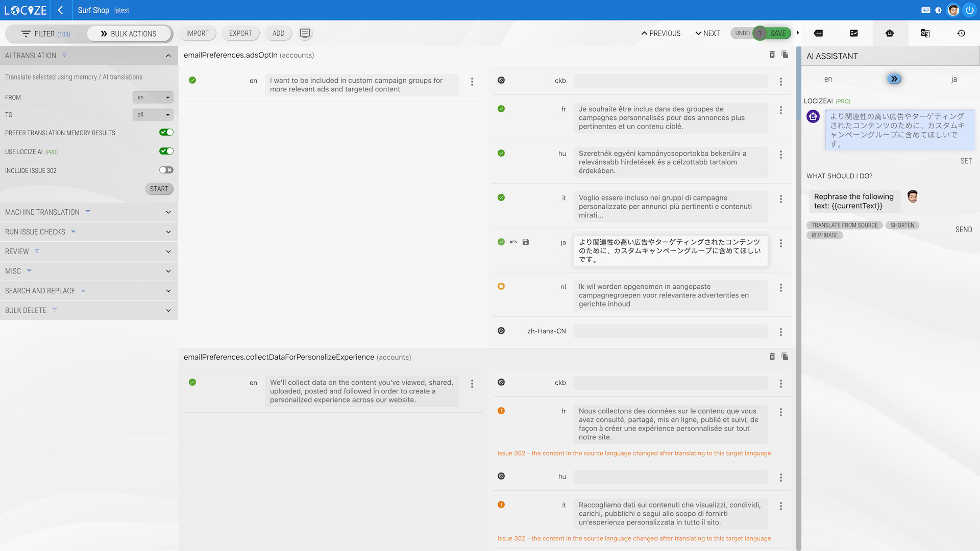Image resolution: width=980 pixels, height=551 pixels.
Task: Open the review checklist panel icon
Action: click(854, 33)
